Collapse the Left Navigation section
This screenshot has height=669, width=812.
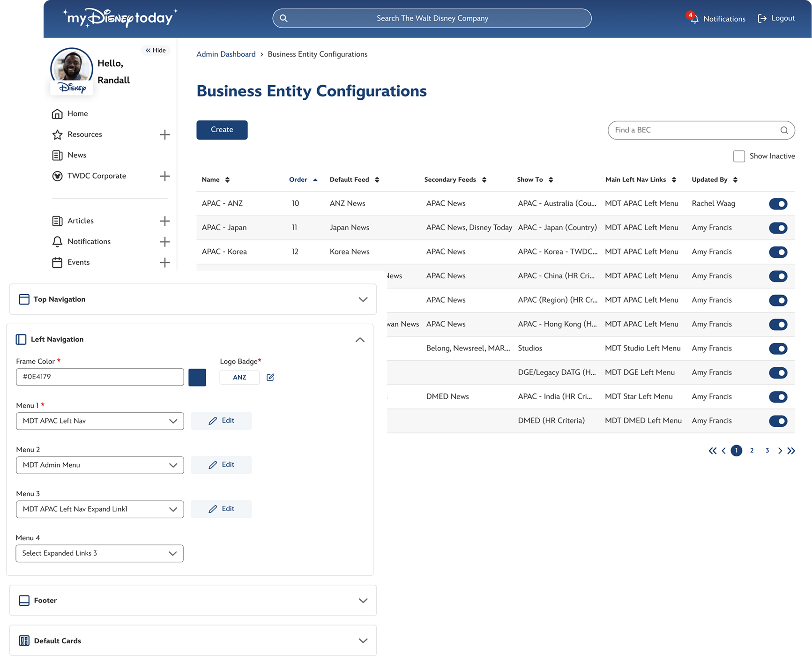click(360, 340)
